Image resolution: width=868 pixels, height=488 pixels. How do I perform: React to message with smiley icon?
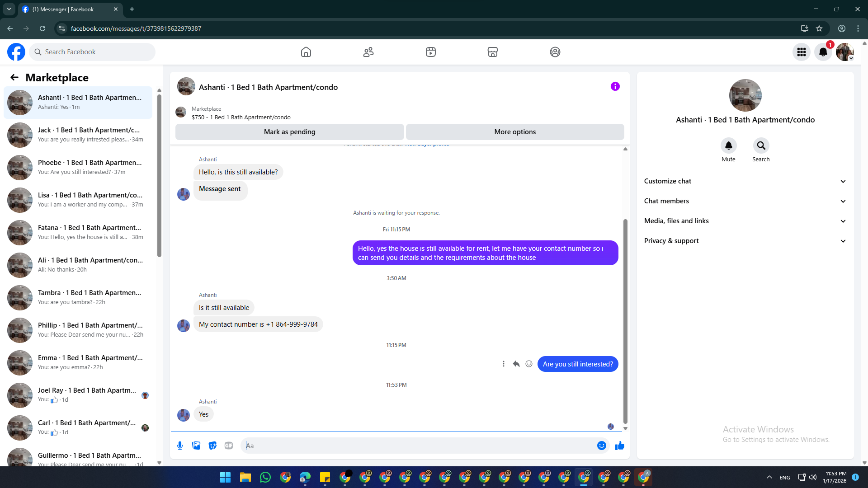click(529, 364)
